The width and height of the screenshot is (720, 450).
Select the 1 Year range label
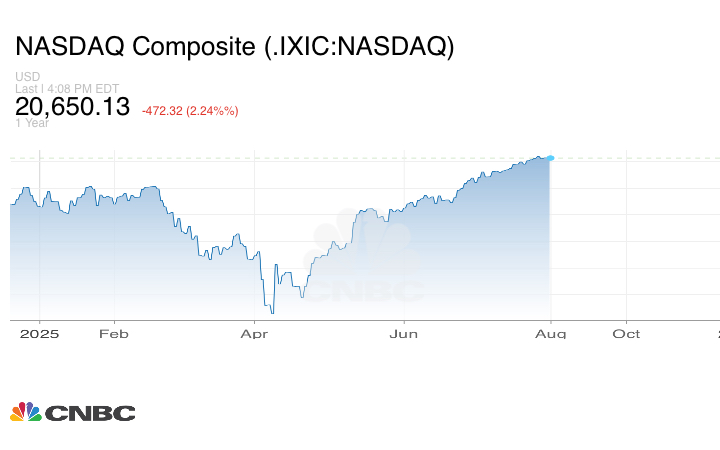coord(33,123)
